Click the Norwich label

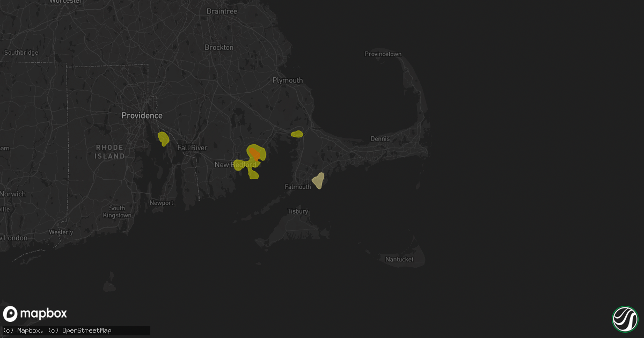[13, 194]
